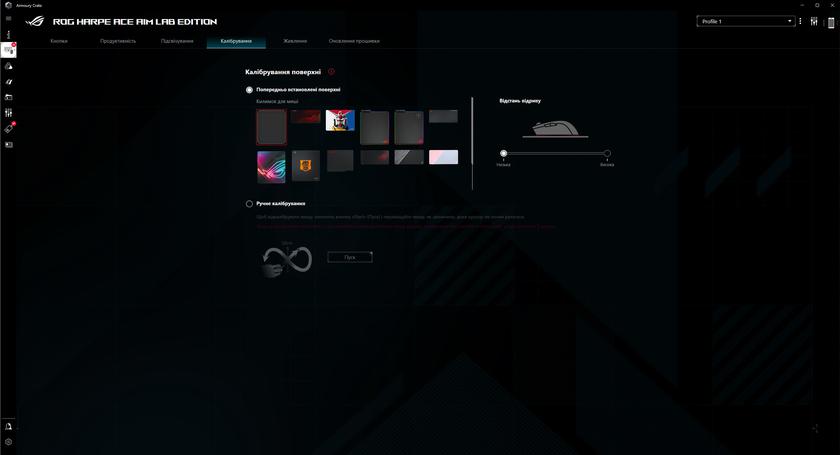Click the sliders settings icon in the left sidebar
The height and width of the screenshot is (455, 840).
[9, 113]
